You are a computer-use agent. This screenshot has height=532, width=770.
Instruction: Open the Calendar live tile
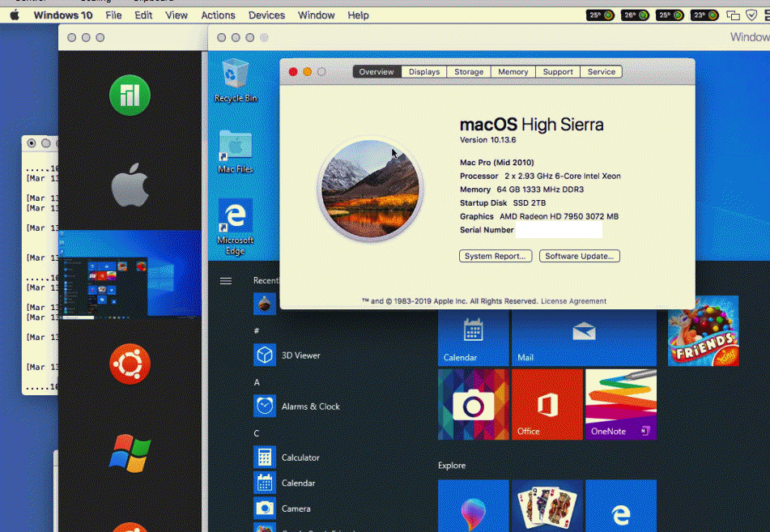tap(474, 338)
